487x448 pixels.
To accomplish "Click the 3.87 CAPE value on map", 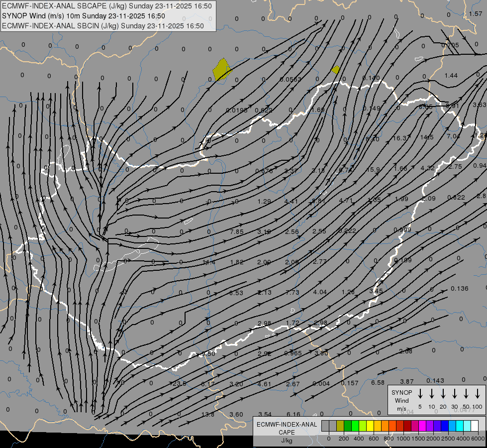I will coord(406,381).
